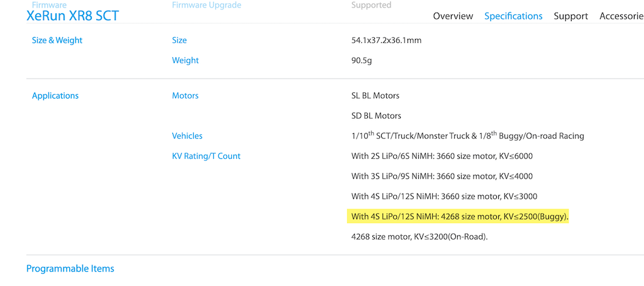The width and height of the screenshot is (644, 286).
Task: Switch to the Specifications tab
Action: pos(513,16)
